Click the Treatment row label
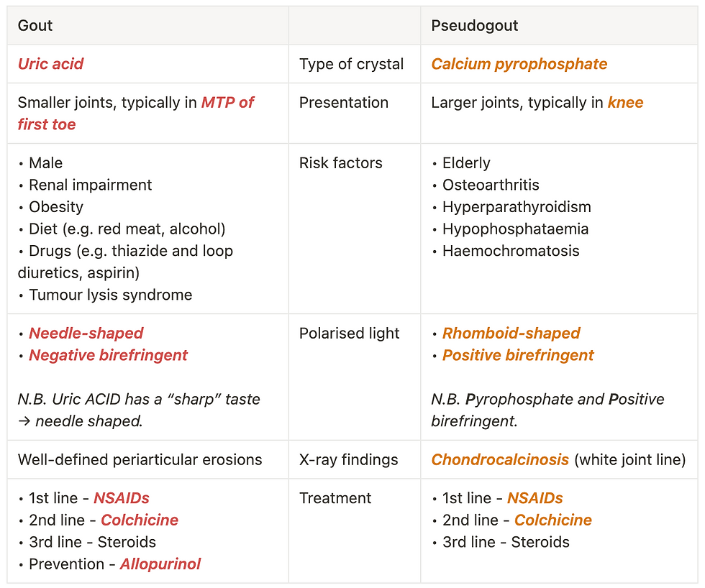The image size is (705, 588). 335,498
